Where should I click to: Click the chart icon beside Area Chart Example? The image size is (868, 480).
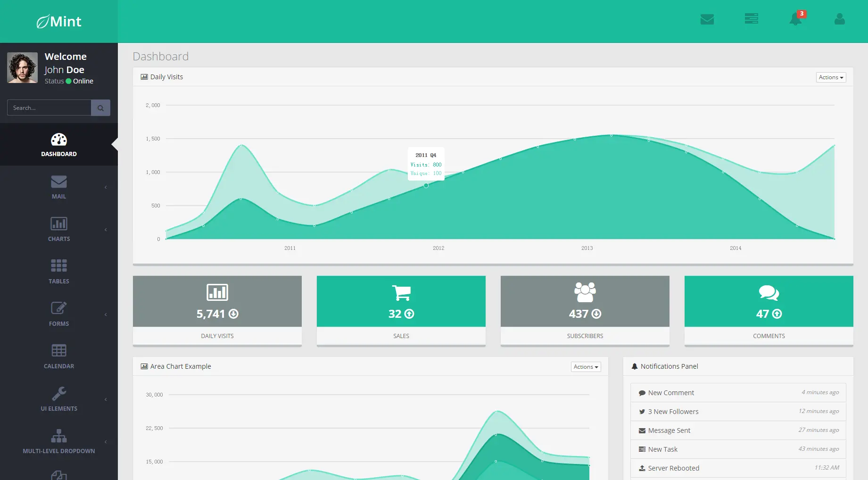point(144,366)
